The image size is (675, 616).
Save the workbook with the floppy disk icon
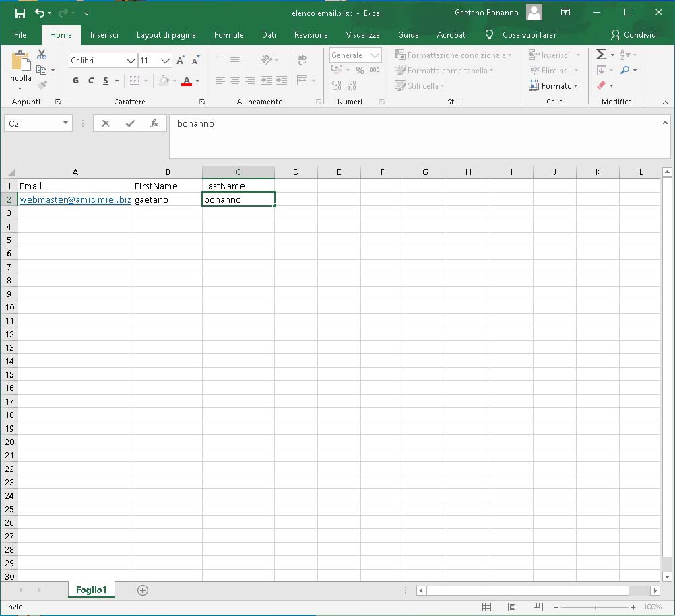coord(20,13)
